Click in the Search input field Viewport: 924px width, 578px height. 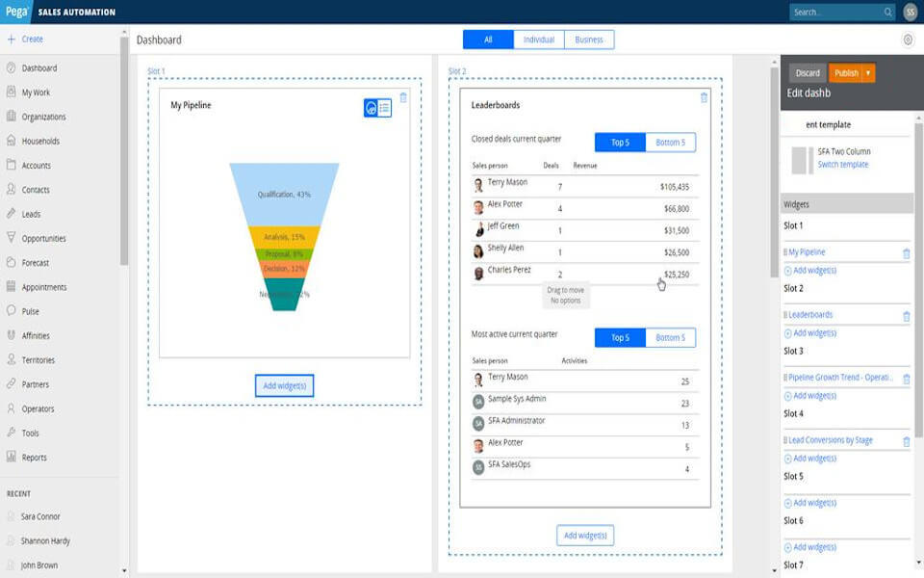pyautogui.click(x=835, y=12)
